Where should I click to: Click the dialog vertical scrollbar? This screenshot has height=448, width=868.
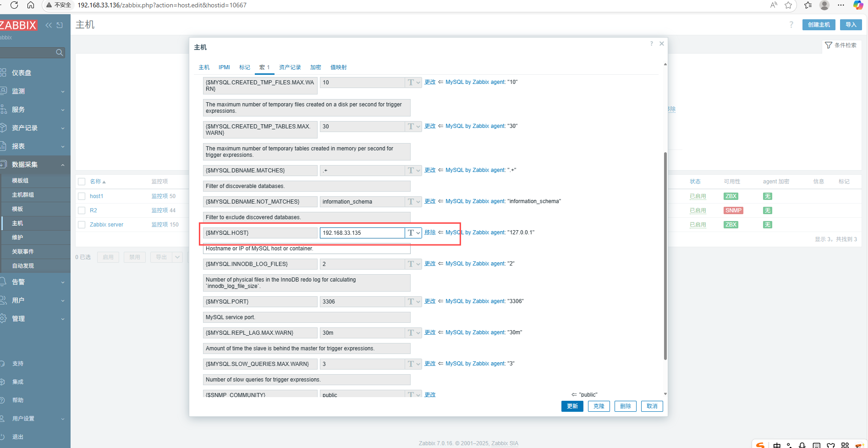click(665, 256)
